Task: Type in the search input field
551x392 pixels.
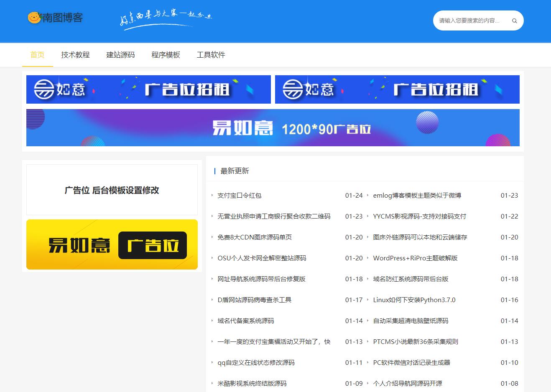Action: [x=469, y=21]
